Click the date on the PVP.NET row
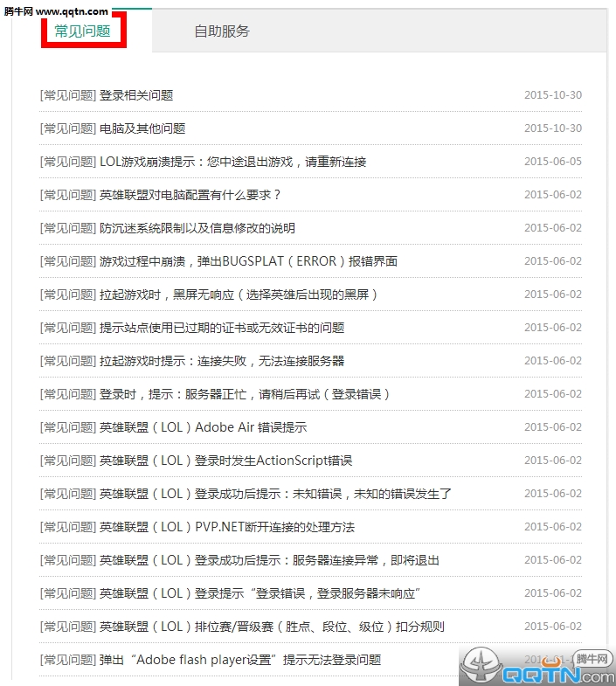Viewport: 616px width, 686px height. coord(553,527)
